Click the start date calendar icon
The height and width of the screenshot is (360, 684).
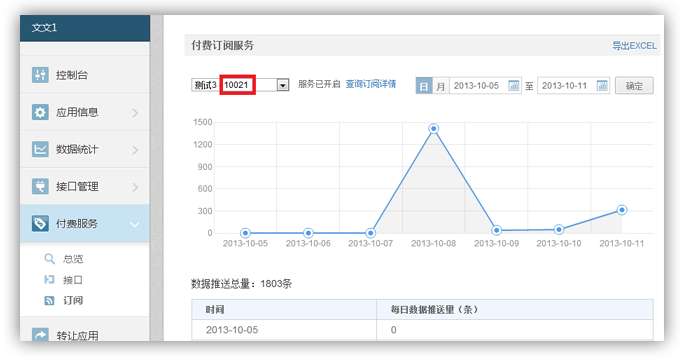click(x=514, y=86)
